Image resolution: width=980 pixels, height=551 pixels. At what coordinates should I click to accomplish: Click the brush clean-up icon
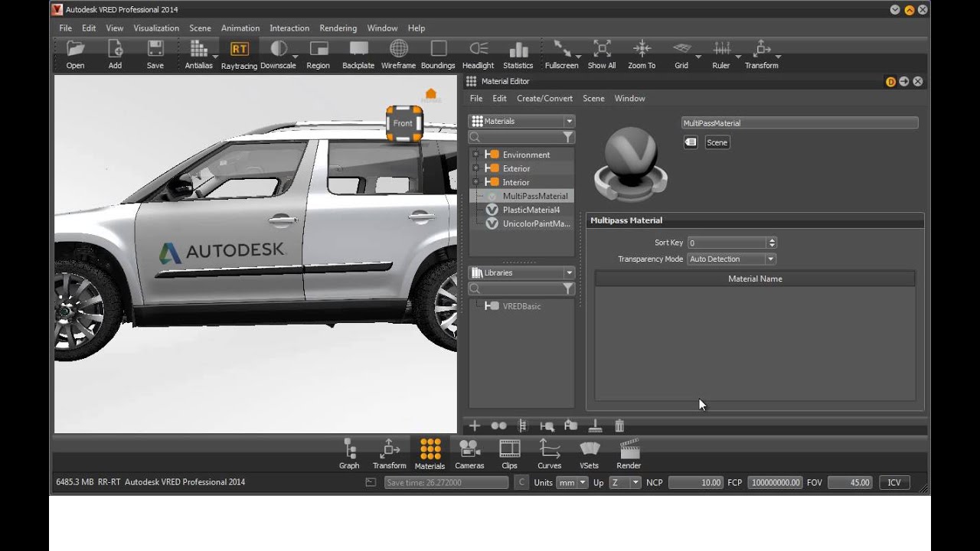click(595, 425)
